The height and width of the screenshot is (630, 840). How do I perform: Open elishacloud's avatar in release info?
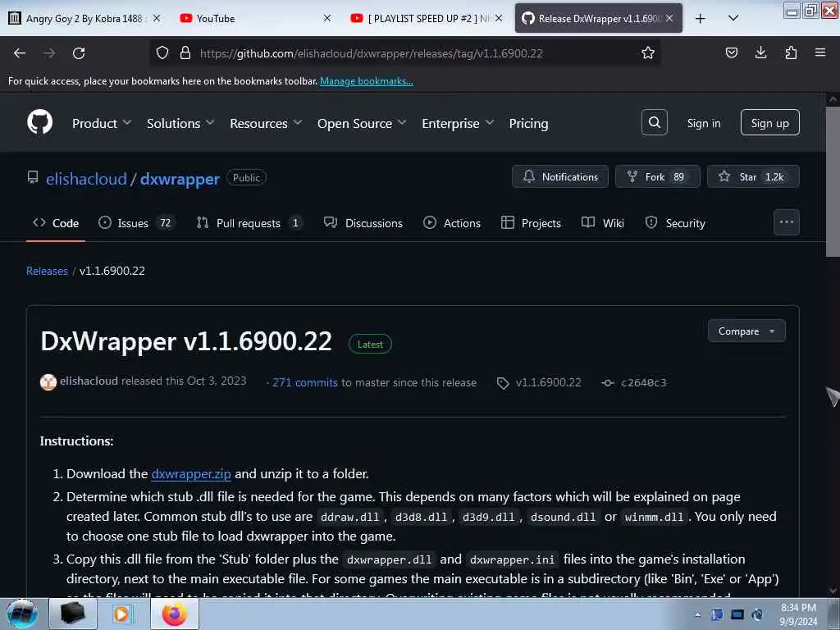pyautogui.click(x=48, y=382)
